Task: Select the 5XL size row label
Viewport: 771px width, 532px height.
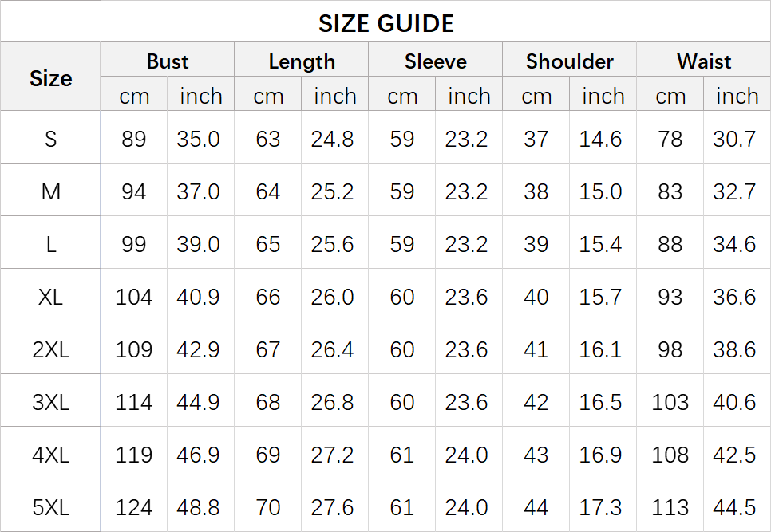Action: click(x=50, y=507)
